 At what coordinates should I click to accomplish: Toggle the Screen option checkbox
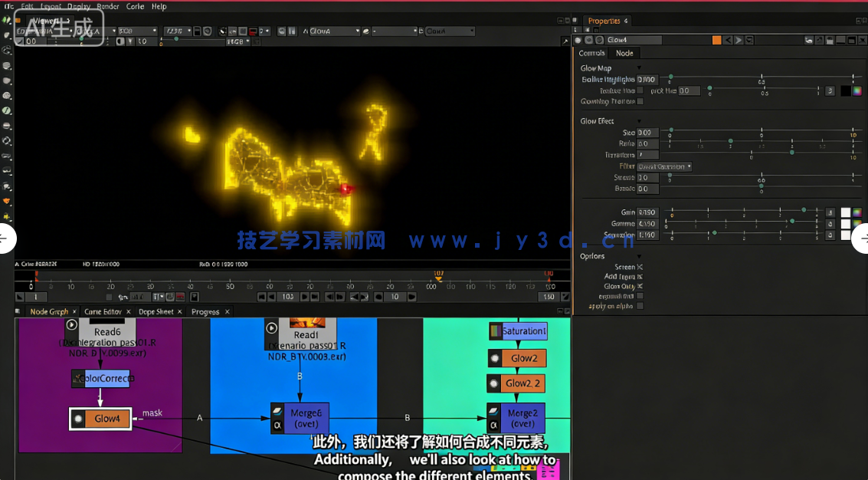click(640, 266)
